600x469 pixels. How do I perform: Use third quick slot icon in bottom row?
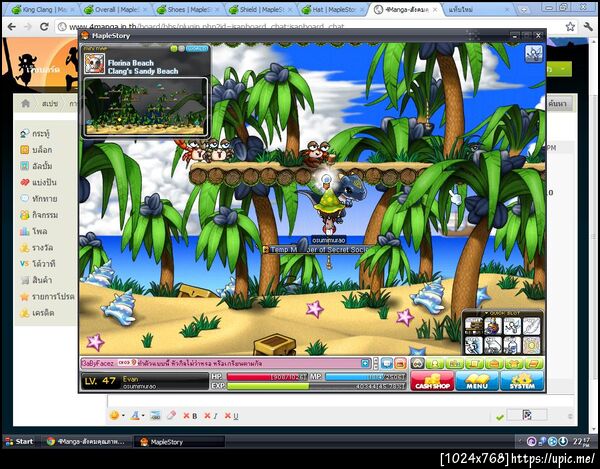coord(512,345)
